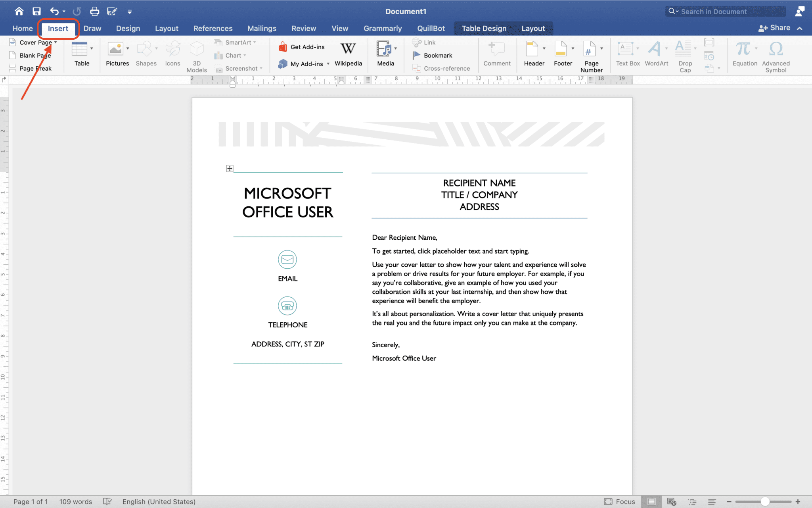The width and height of the screenshot is (812, 508).
Task: Switch to the Table Design tab
Action: click(484, 28)
